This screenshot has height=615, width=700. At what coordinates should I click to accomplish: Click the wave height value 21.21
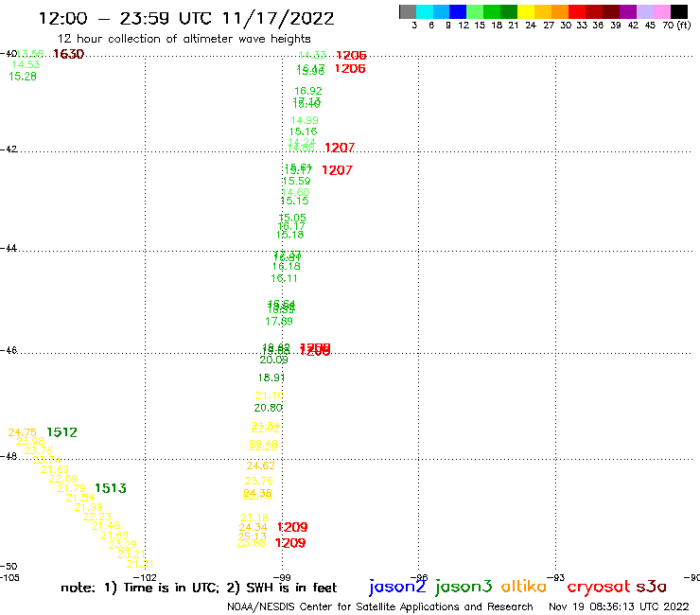(x=140, y=564)
